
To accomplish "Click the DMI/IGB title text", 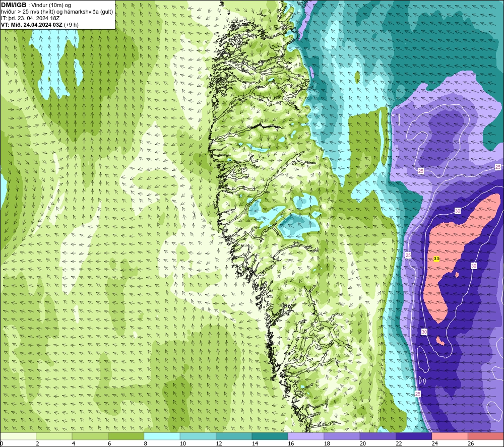I will [14, 5].
